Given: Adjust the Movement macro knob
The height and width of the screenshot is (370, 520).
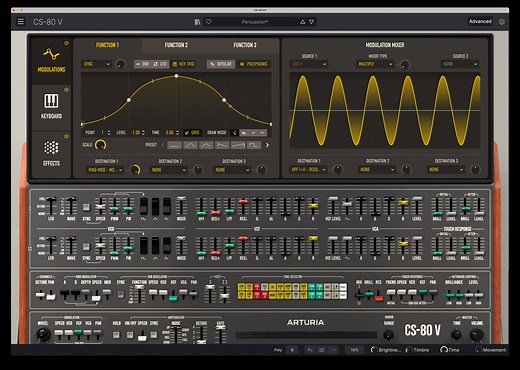Looking at the screenshot, I should pyautogui.click(x=478, y=350).
